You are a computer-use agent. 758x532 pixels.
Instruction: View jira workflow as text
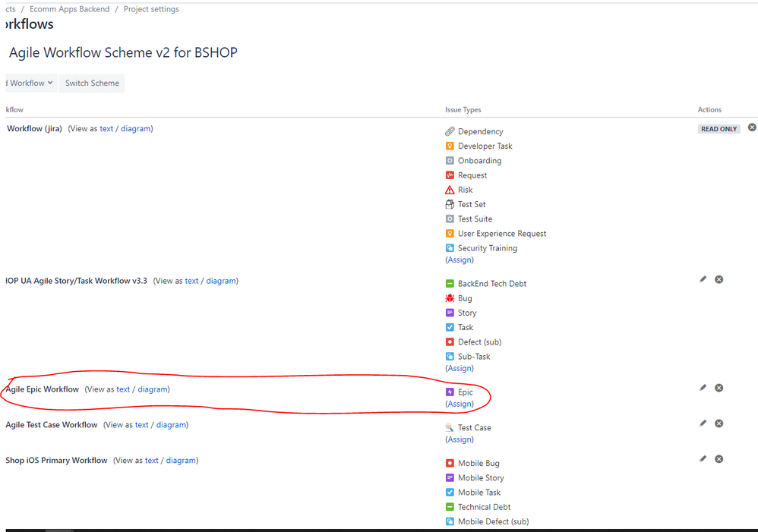pyautogui.click(x=106, y=128)
